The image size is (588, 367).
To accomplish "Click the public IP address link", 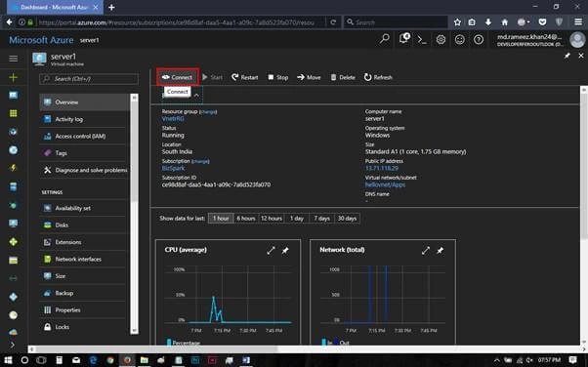I will coord(382,168).
